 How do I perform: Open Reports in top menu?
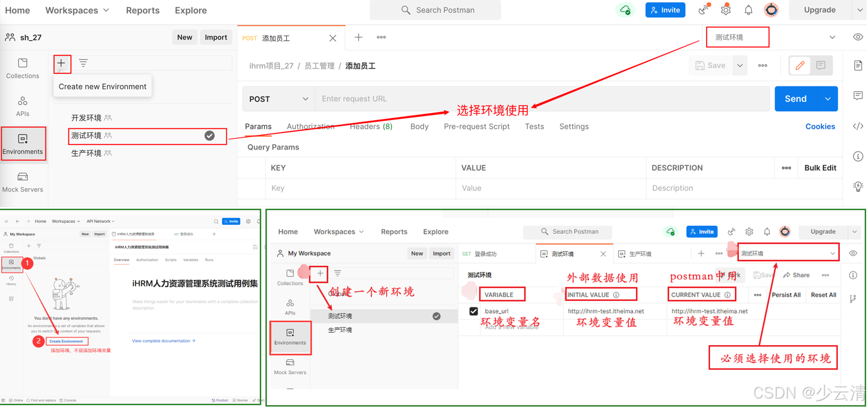click(142, 10)
